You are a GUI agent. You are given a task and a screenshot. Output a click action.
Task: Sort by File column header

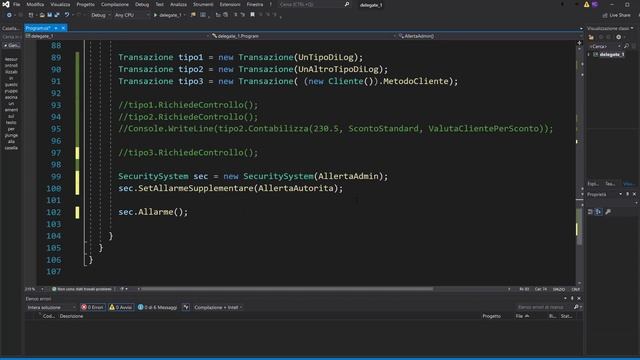tap(522, 316)
